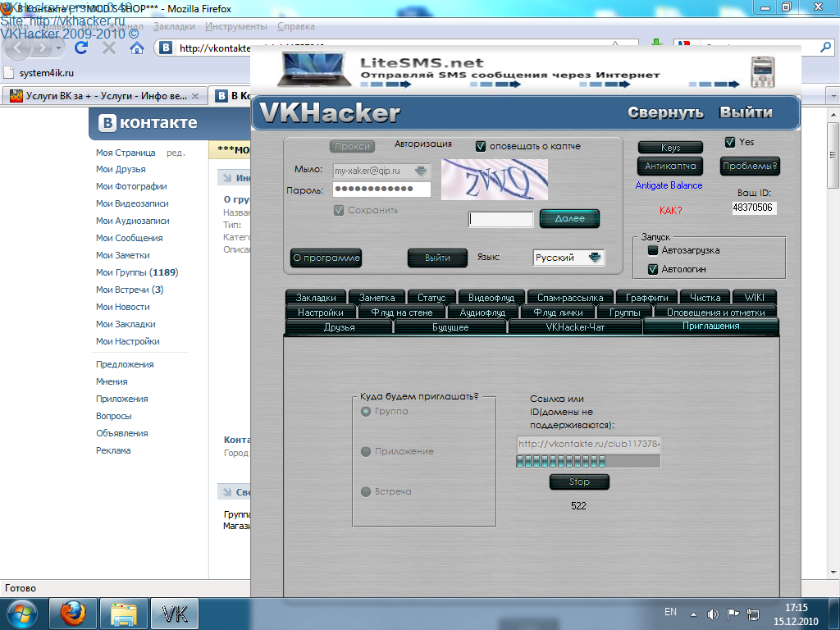840x630 pixels.
Task: Enable Автозагрузка checkbox
Action: tap(652, 250)
